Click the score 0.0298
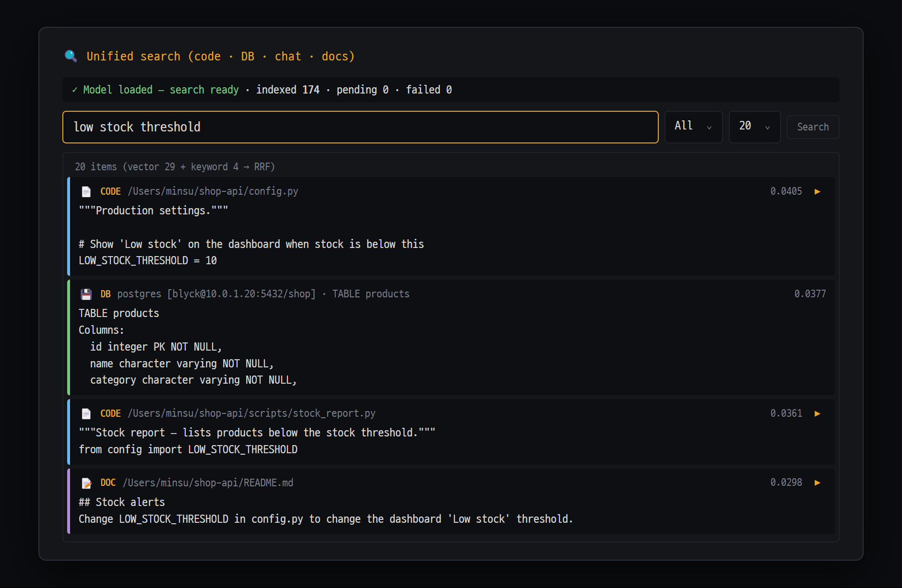The width and height of the screenshot is (902, 588). coord(786,482)
